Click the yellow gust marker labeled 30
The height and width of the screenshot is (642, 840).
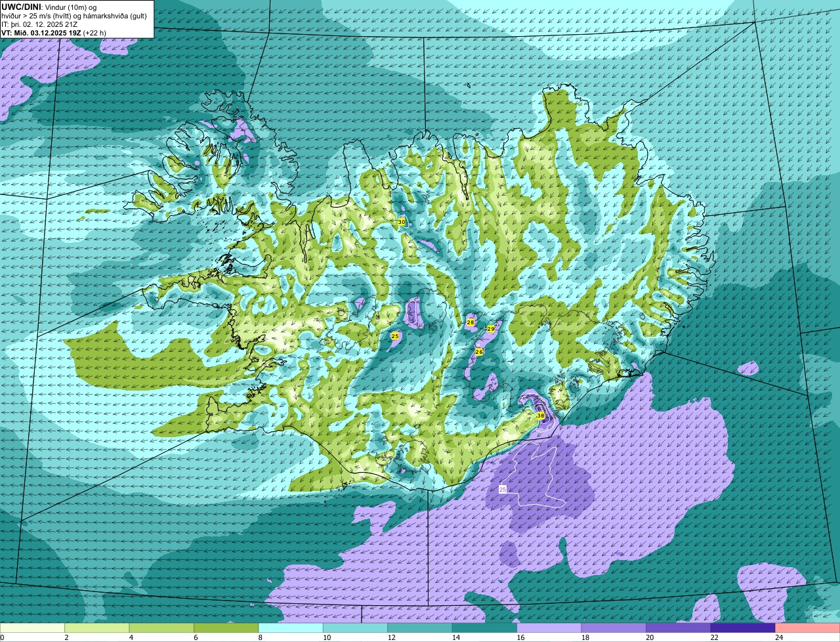pos(402,223)
